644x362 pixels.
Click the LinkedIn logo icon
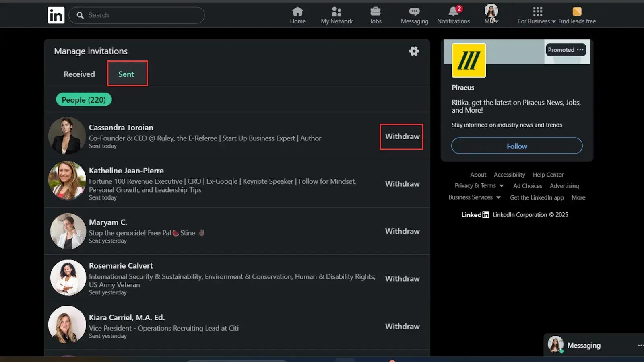(x=56, y=15)
